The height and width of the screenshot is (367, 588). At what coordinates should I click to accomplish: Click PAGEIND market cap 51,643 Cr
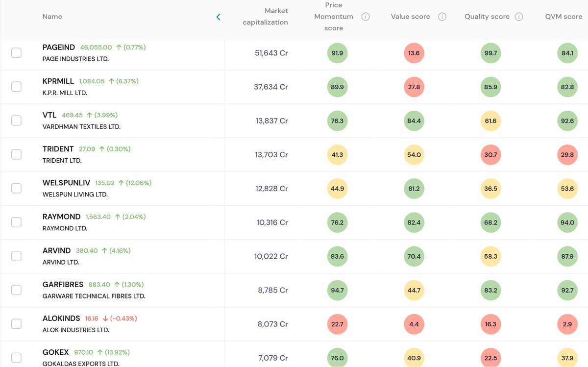tap(271, 53)
